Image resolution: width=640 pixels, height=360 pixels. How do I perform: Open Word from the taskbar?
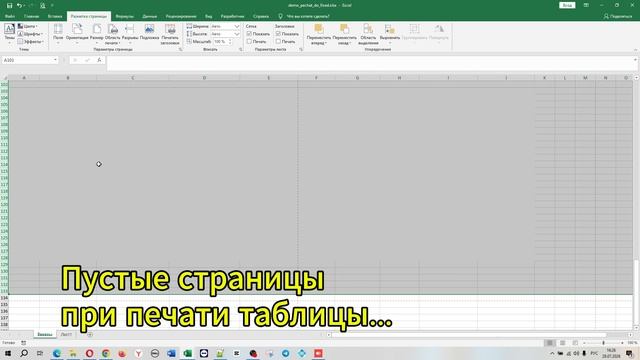coord(171,353)
